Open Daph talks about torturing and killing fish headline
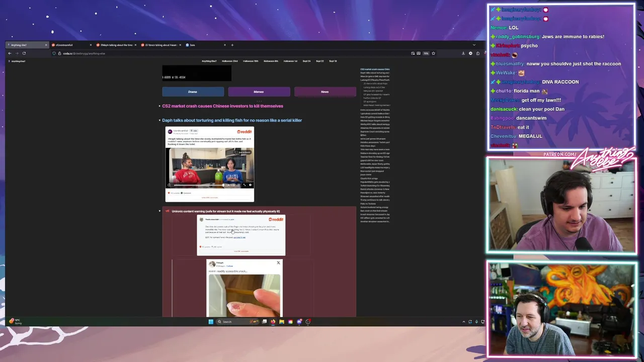The image size is (644, 362). coord(232,120)
